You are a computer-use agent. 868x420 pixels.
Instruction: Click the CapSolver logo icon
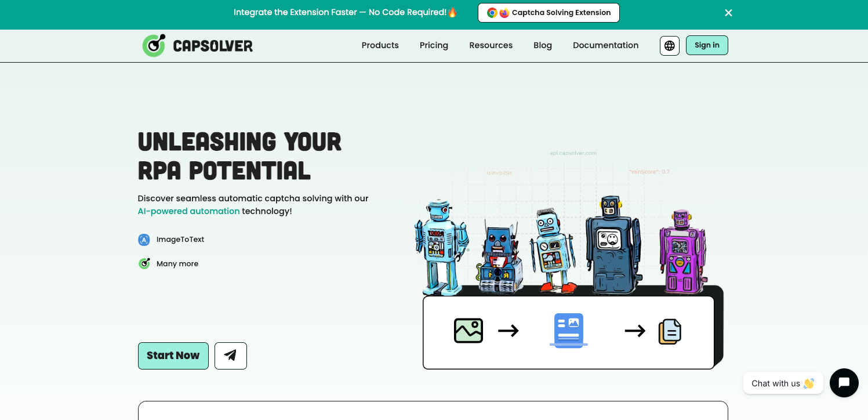click(154, 45)
